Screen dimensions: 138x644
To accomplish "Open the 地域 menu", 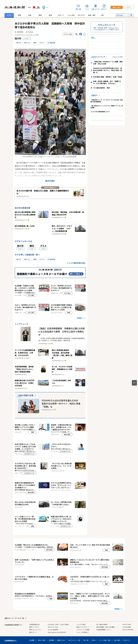I will click(20, 15).
